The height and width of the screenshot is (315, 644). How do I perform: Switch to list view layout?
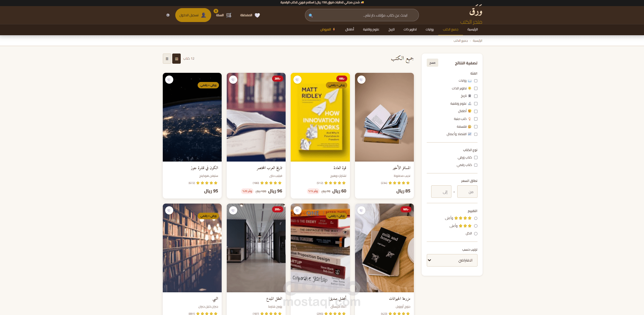[167, 59]
